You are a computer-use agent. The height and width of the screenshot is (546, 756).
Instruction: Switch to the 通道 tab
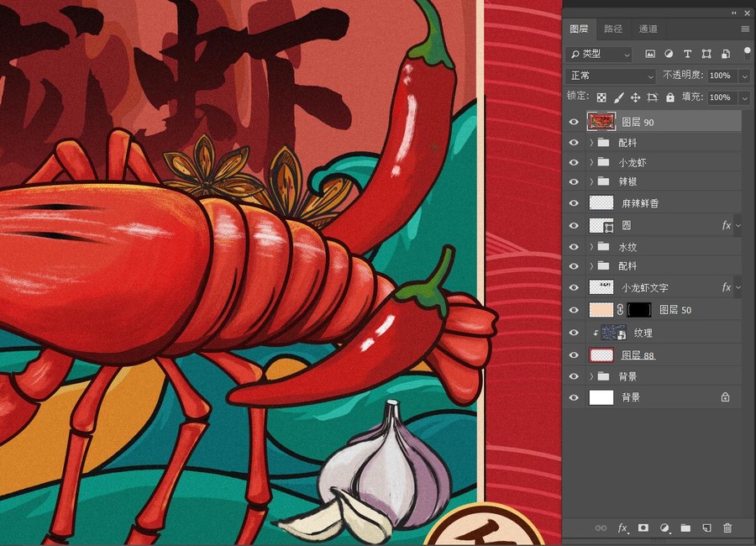coord(648,29)
